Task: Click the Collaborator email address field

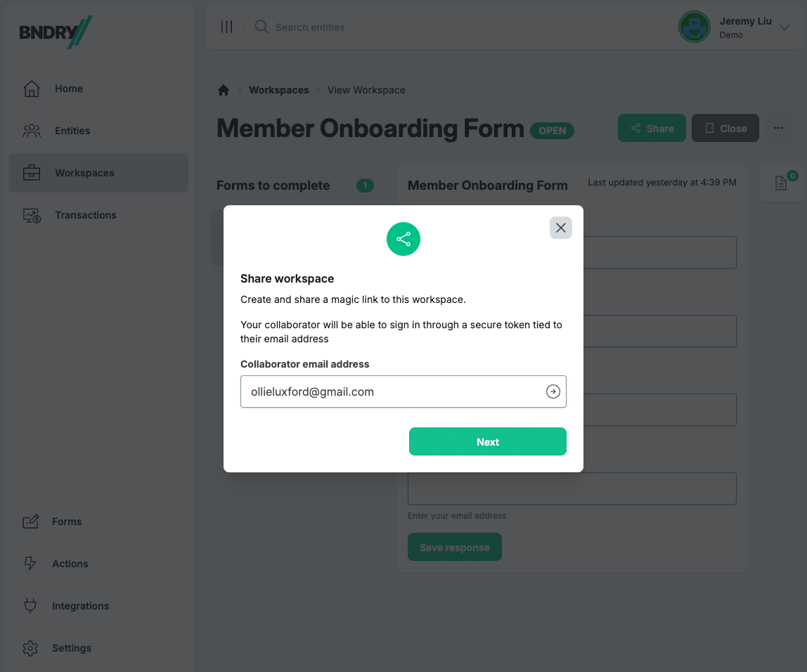Action: (x=392, y=392)
